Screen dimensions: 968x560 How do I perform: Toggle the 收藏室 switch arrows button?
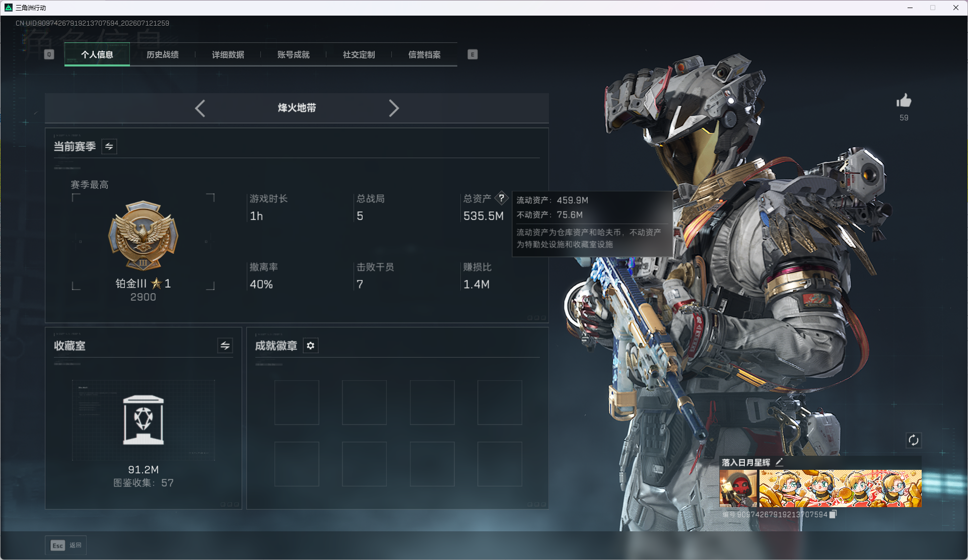(x=225, y=345)
